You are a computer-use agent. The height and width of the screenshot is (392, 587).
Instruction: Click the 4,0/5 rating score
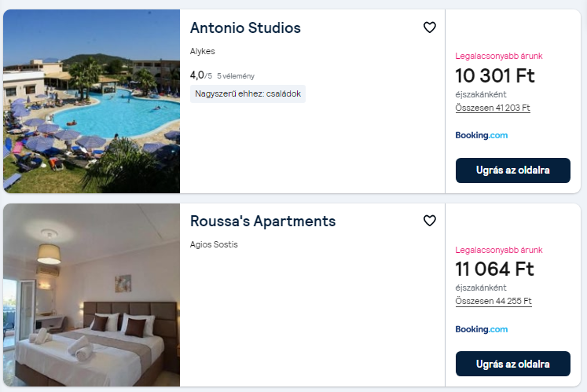coord(200,75)
